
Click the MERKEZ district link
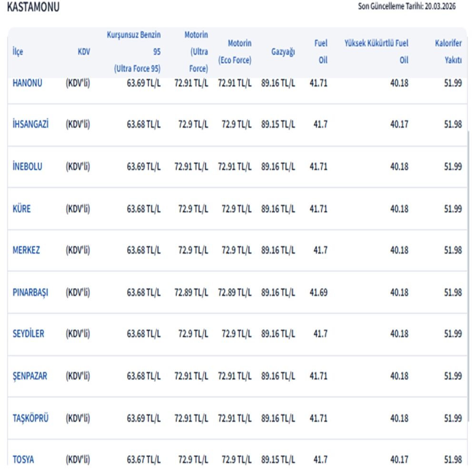26,250
